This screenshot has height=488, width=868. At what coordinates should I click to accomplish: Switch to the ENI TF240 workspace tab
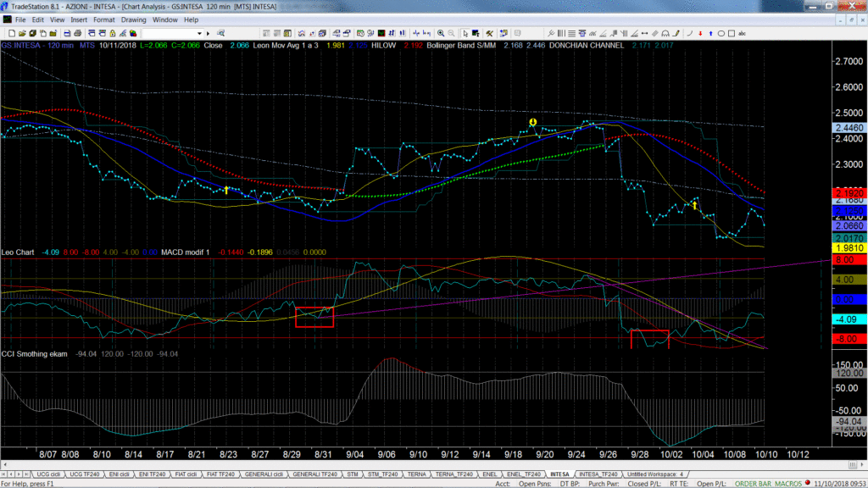pos(152,474)
